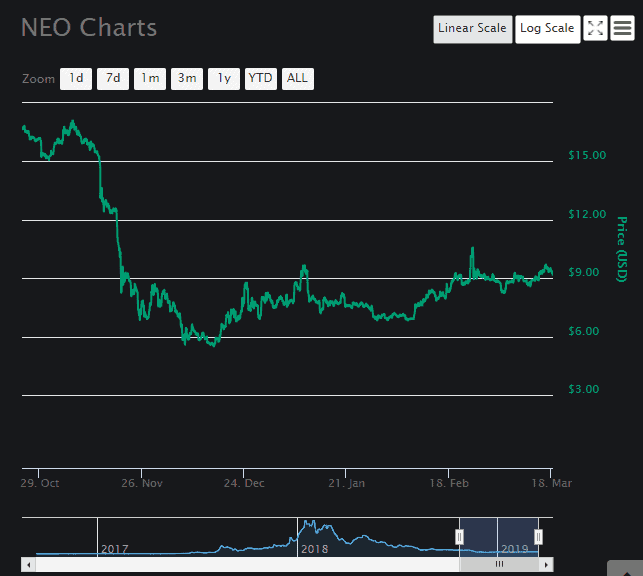
Task: Click the horizontal scrollbar thumb
Action: point(499,565)
